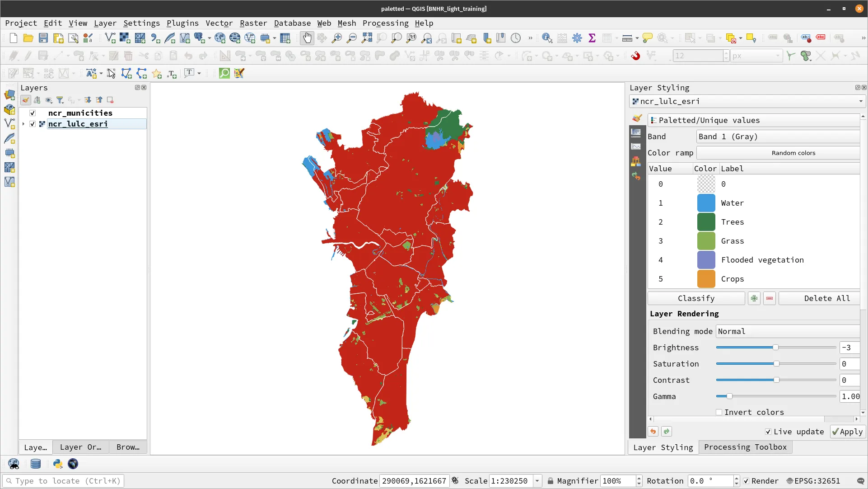Expand the ncr_lulc_esri layer tree item
Image resolution: width=868 pixels, height=489 pixels.
point(23,124)
